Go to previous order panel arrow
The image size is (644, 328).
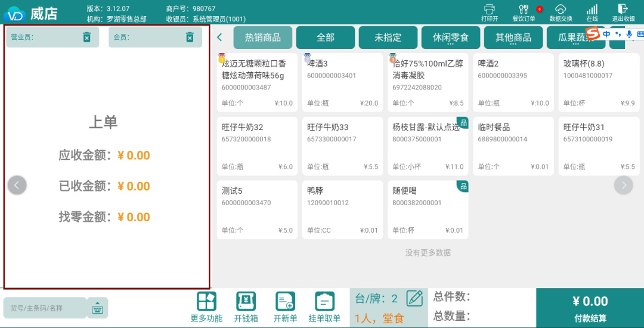(x=17, y=185)
